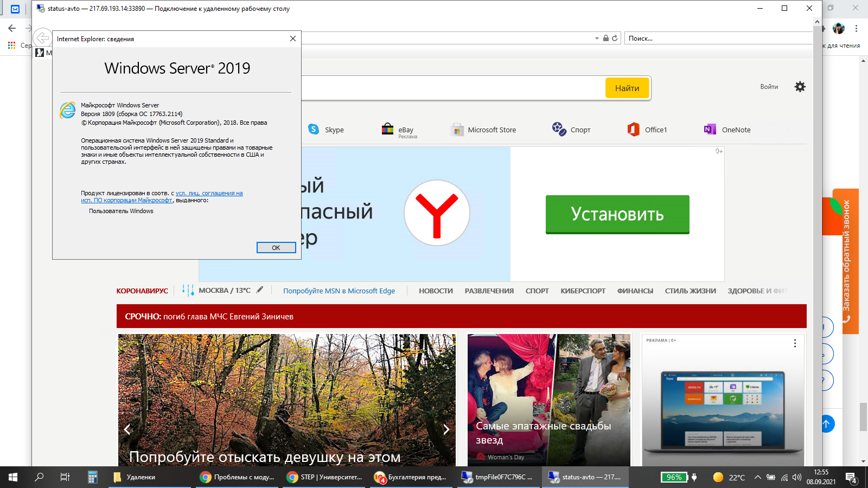Open the Chrome profile avatar
This screenshot has width=868, height=488.
[839, 28]
